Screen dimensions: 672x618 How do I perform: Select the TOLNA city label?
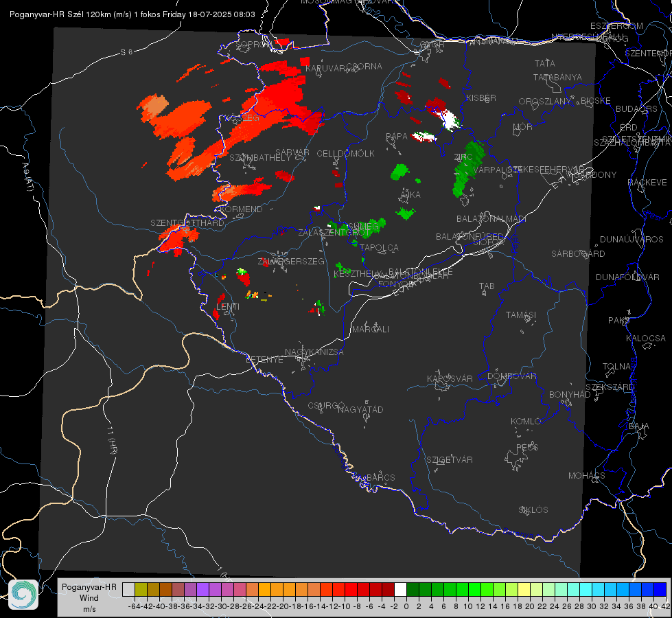(616, 366)
